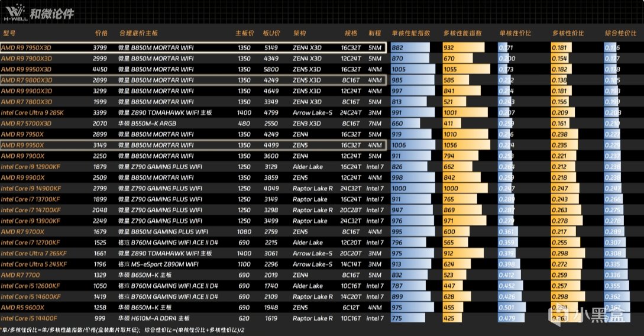Click the 板U价 column header
The width and height of the screenshot is (644, 336).
pyautogui.click(x=271, y=33)
